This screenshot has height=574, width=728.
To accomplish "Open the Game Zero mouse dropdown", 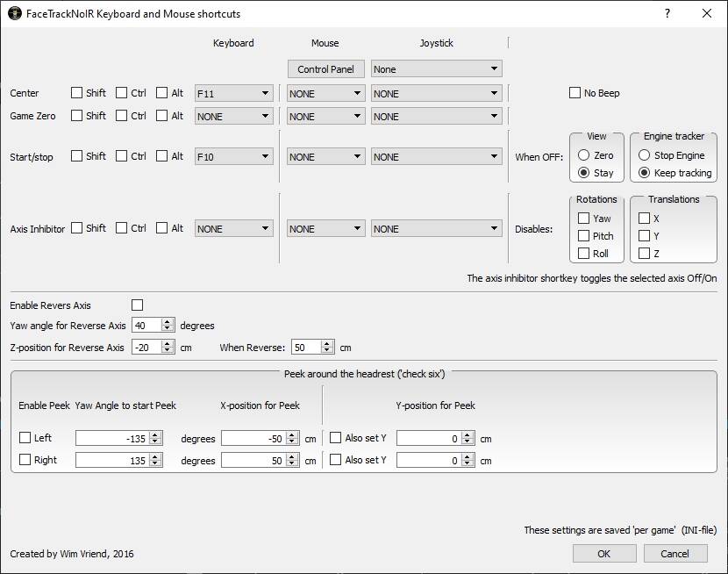I will tap(325, 116).
